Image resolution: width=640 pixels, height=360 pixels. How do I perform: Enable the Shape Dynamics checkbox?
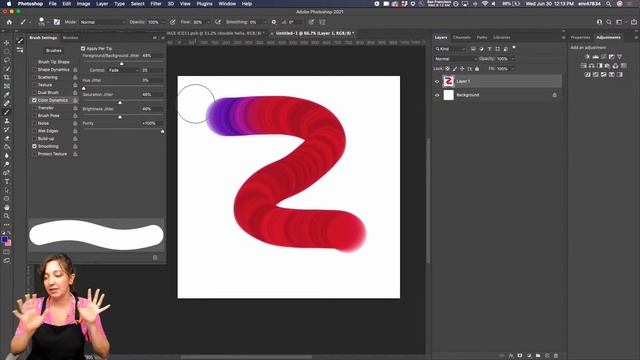coord(34,69)
